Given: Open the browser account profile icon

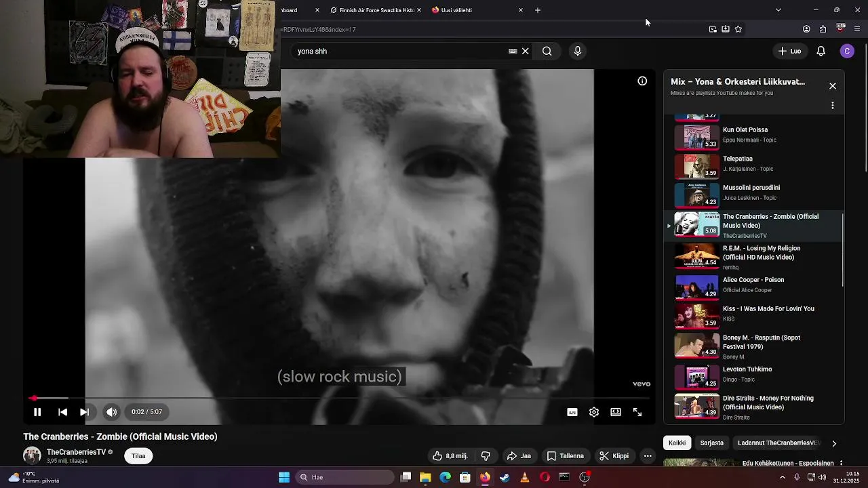Looking at the screenshot, I should pyautogui.click(x=806, y=29).
